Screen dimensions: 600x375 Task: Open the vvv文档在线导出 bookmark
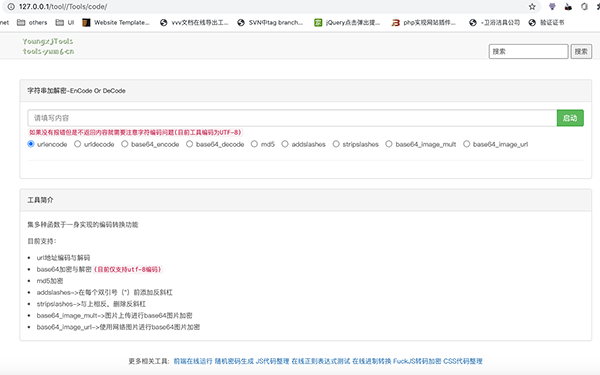pyautogui.click(x=194, y=23)
